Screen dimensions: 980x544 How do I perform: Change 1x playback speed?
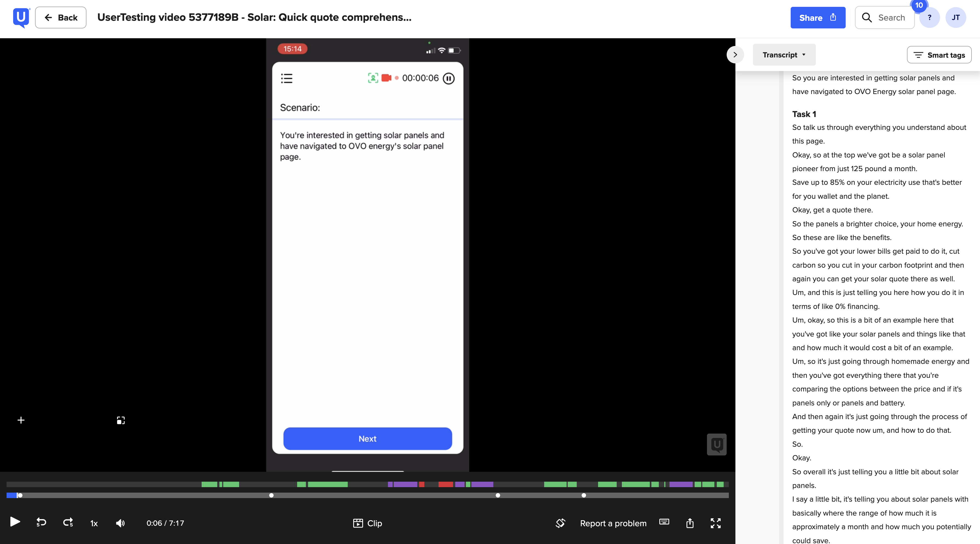[x=94, y=523]
